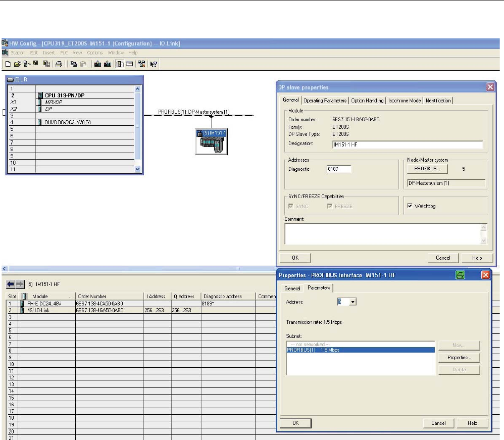Open the PLC menu
Screen dimensions: 504x440
[x=64, y=53]
